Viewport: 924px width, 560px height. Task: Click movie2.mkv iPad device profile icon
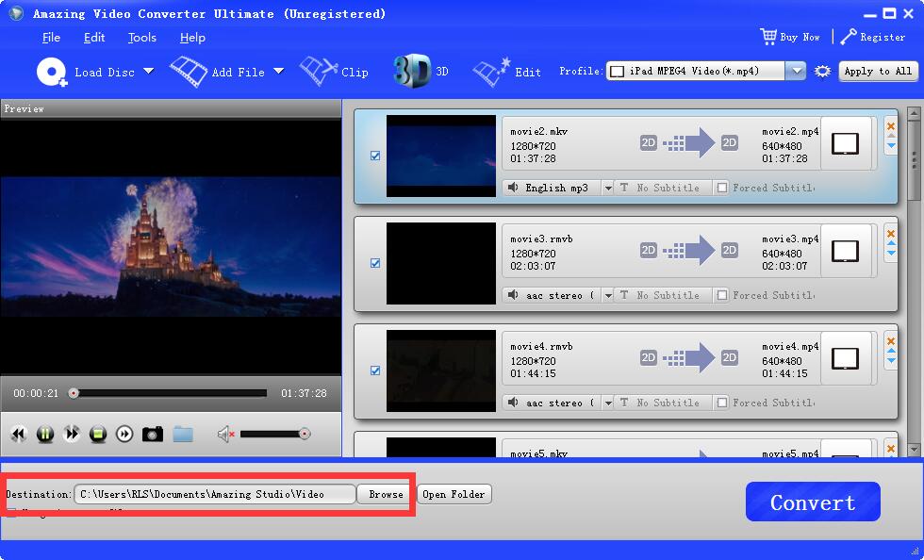845,143
